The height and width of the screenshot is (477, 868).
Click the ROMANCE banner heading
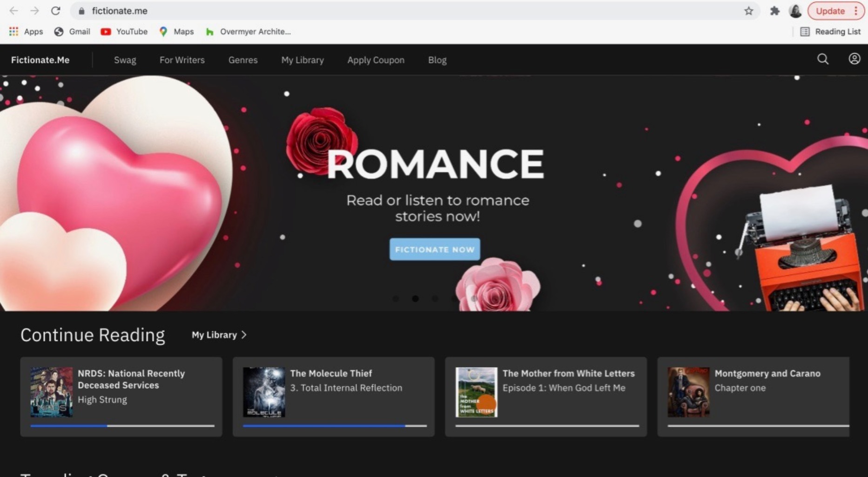click(x=435, y=164)
